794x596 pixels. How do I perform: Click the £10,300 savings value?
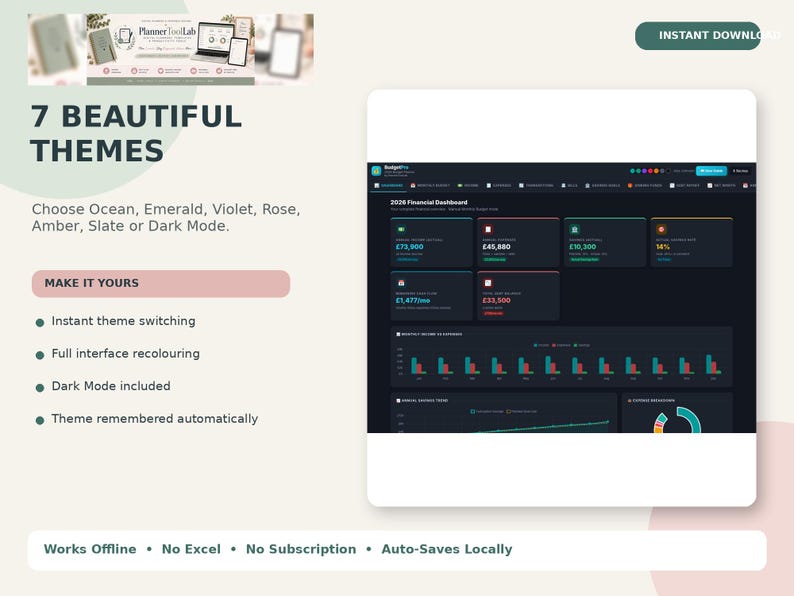[582, 247]
